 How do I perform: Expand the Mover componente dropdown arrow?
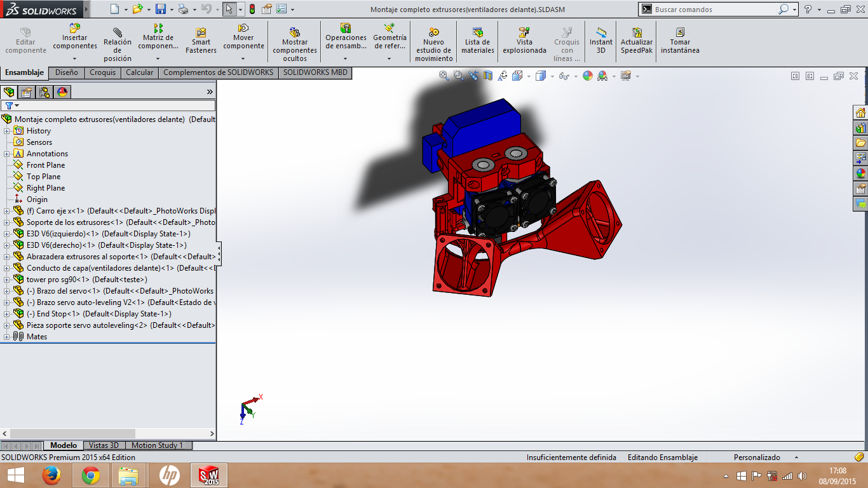point(243,59)
